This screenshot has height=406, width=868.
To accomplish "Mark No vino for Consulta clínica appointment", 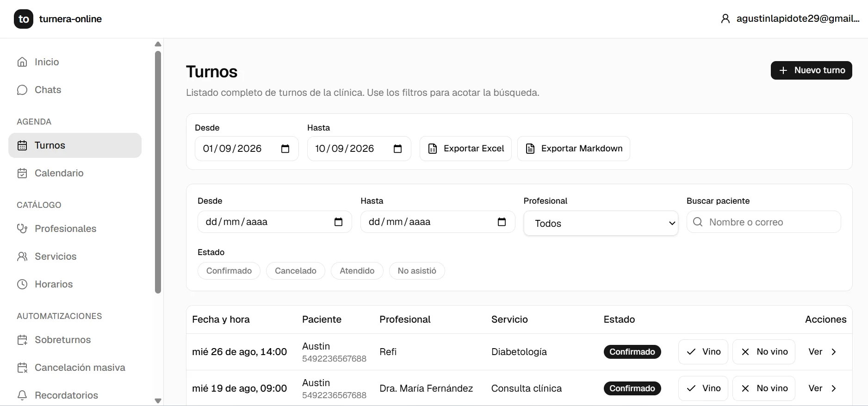I will click(764, 388).
